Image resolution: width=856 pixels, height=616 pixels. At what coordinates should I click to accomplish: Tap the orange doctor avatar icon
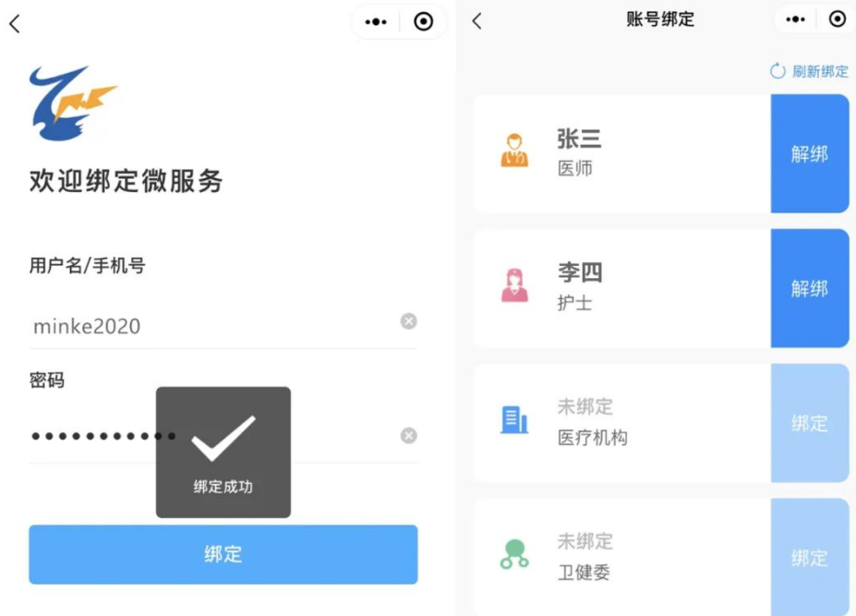click(514, 151)
